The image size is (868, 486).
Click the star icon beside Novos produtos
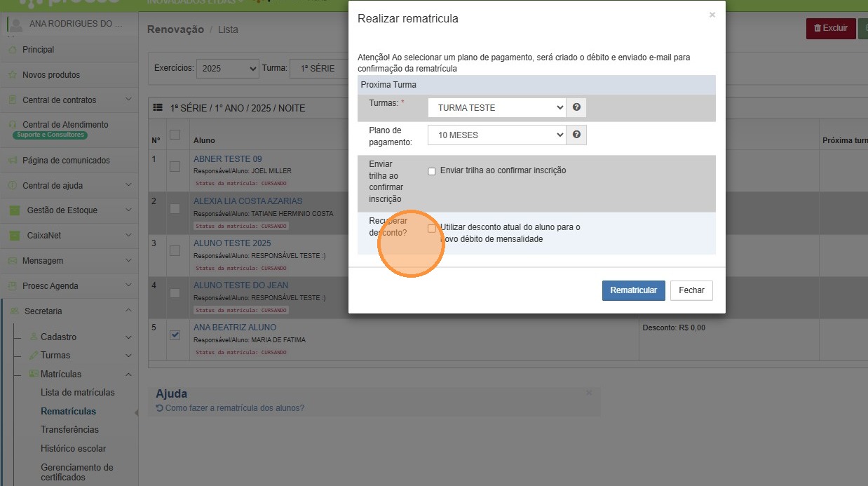pyautogui.click(x=12, y=75)
